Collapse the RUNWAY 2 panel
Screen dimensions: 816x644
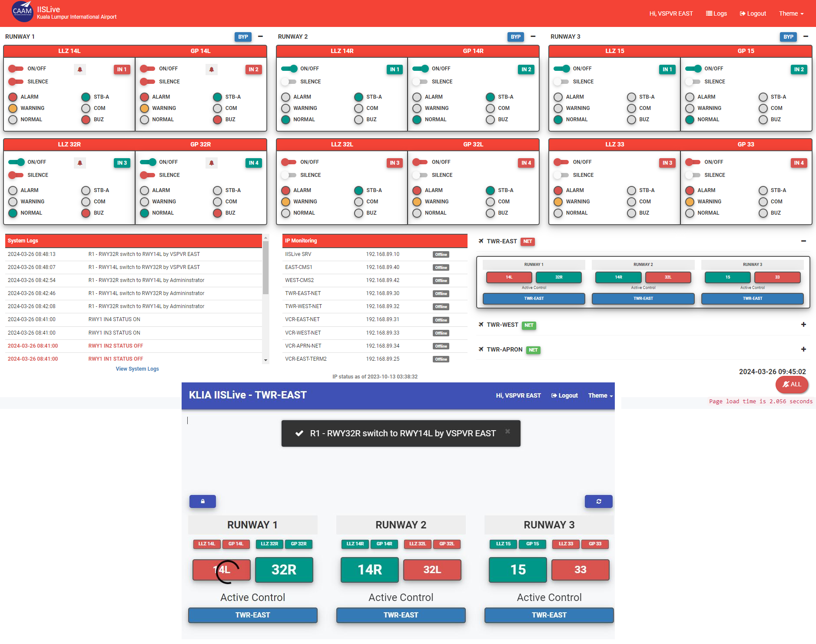(x=533, y=37)
